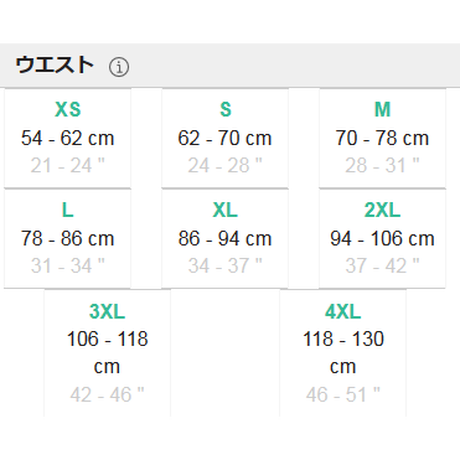Click the ウエスト section header text
The width and height of the screenshot is (460, 460).
pos(54,65)
